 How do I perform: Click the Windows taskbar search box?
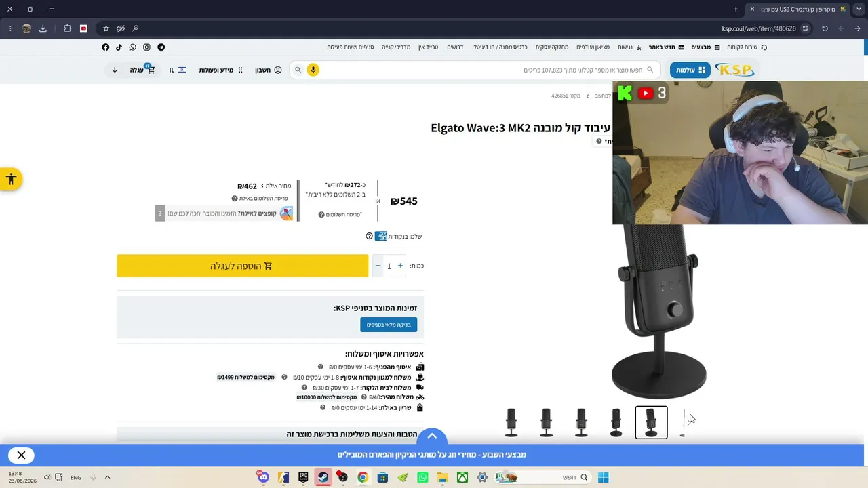coord(542,477)
